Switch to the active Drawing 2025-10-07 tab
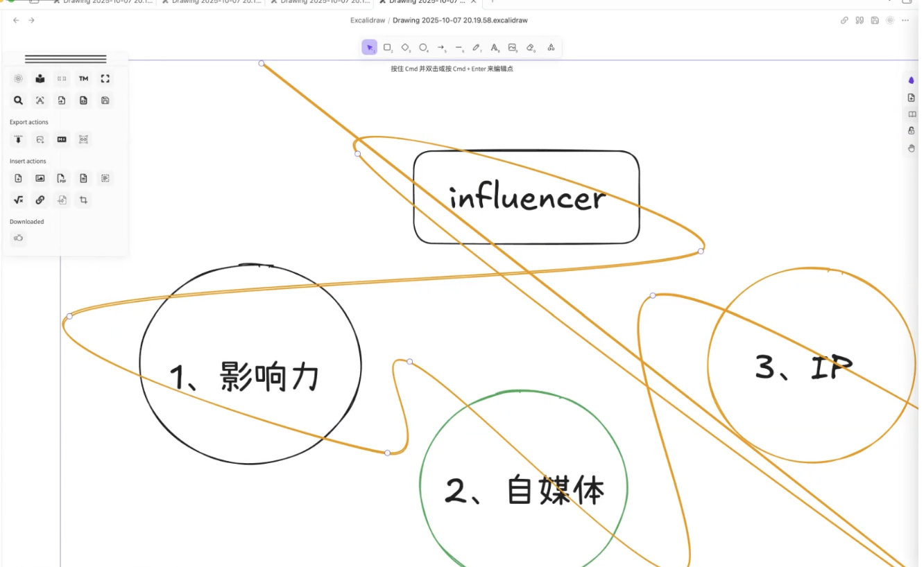This screenshot has height=567, width=924. point(427,2)
